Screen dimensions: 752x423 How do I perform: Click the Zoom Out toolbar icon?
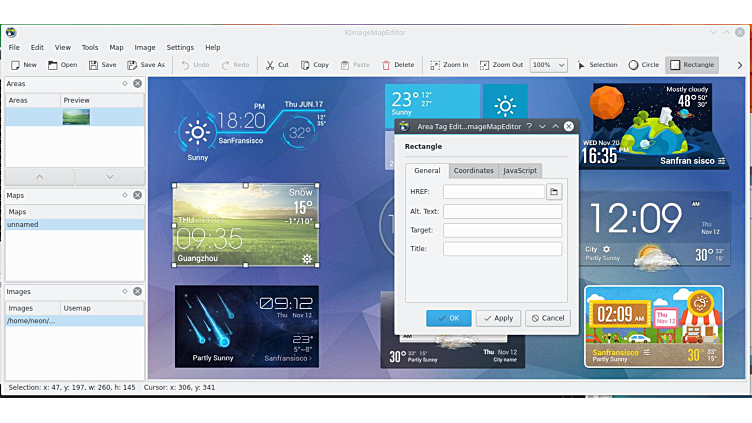[x=485, y=65]
